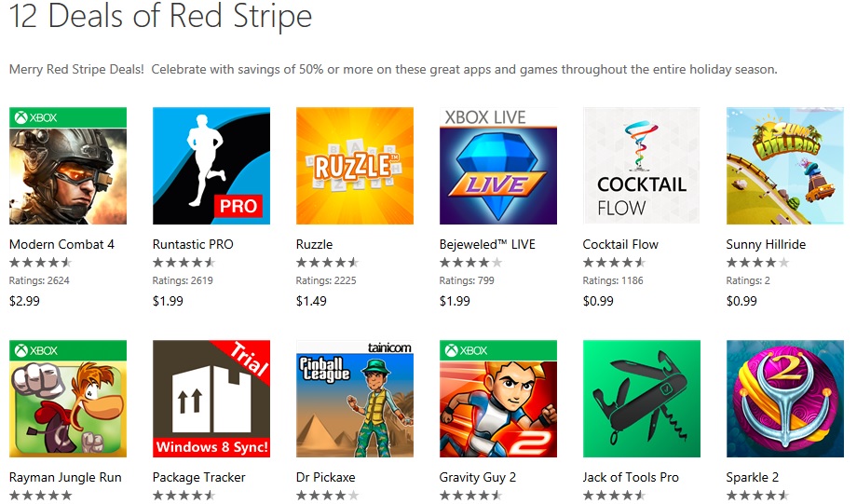Image resolution: width=857 pixels, height=504 pixels.
Task: Select the Jack of Tools Pro icon
Action: 642,399
